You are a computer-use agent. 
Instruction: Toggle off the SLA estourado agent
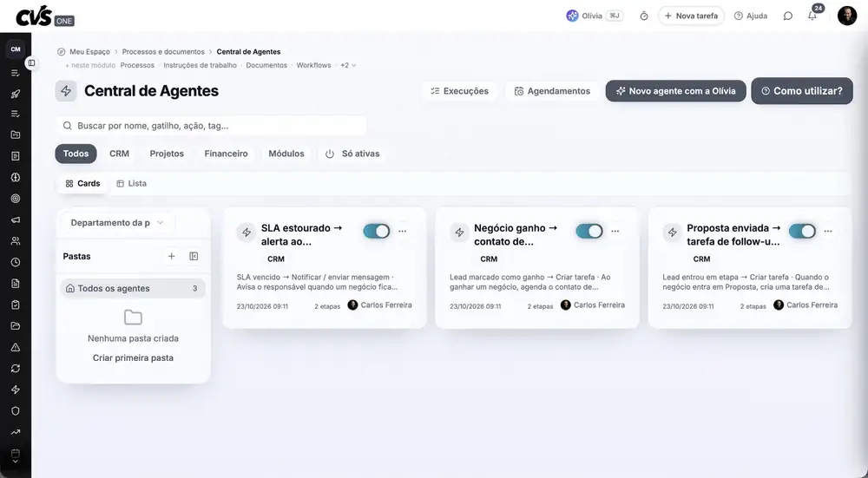coord(377,232)
